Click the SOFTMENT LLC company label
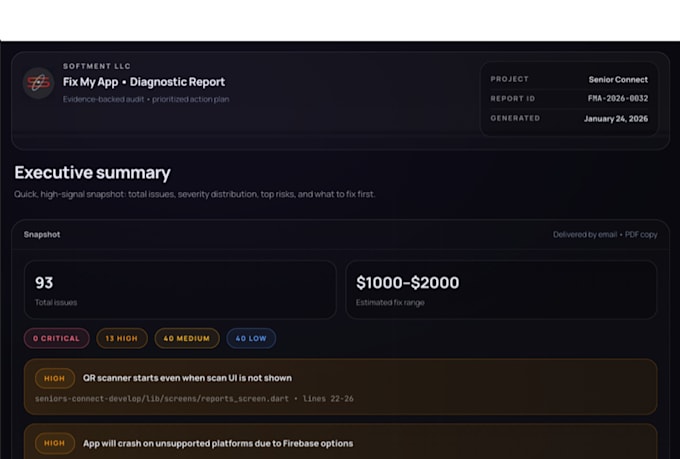The image size is (680, 459). pyautogui.click(x=97, y=66)
